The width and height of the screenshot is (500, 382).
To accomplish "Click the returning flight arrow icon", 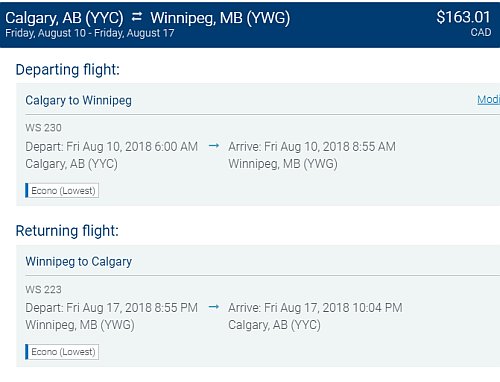I will pos(214,307).
